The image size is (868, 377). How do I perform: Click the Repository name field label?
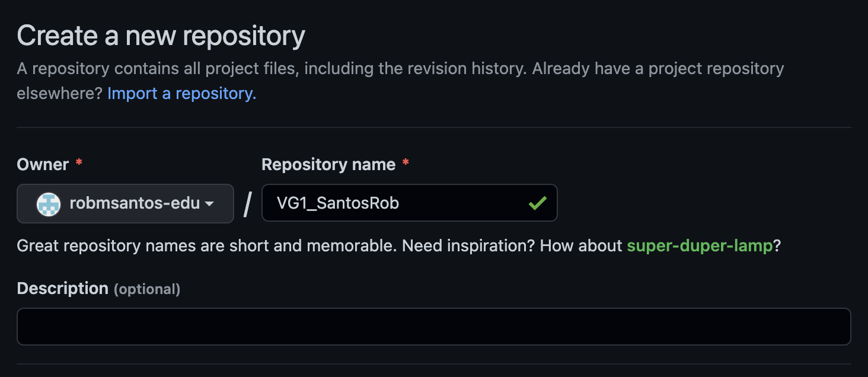(x=328, y=164)
